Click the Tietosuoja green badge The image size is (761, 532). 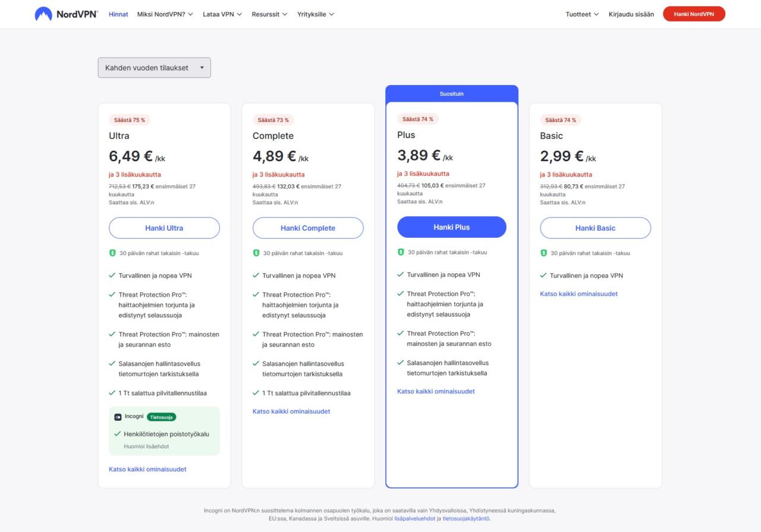[x=161, y=417]
